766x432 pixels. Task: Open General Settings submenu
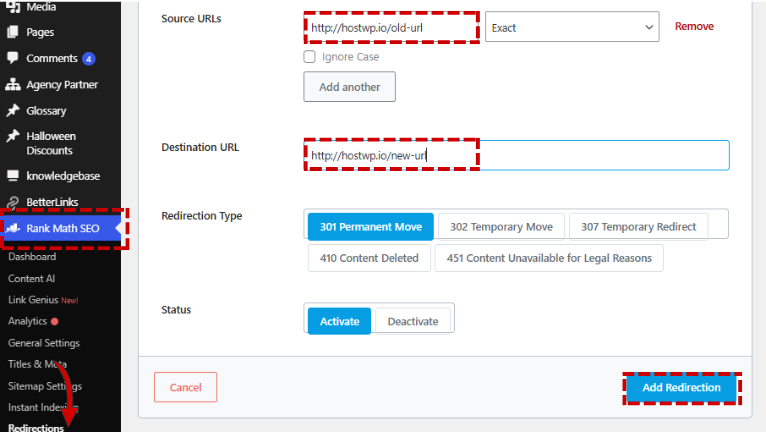click(x=44, y=343)
